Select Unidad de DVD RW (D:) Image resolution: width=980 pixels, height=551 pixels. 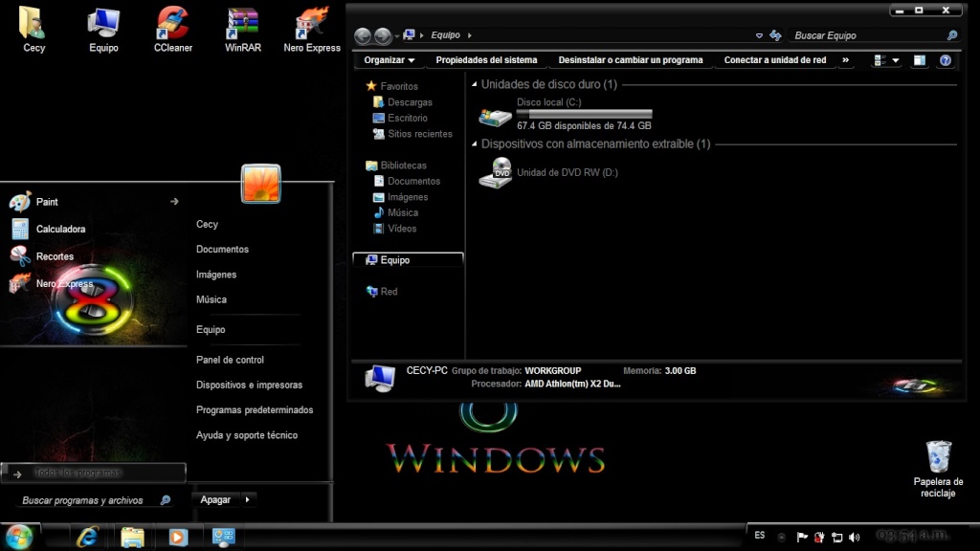(548, 172)
